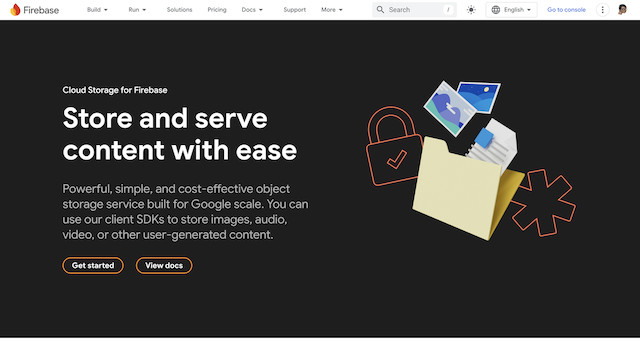Click the slash shortcut hint in search
Screen dimensions: 640x363
coord(448,10)
